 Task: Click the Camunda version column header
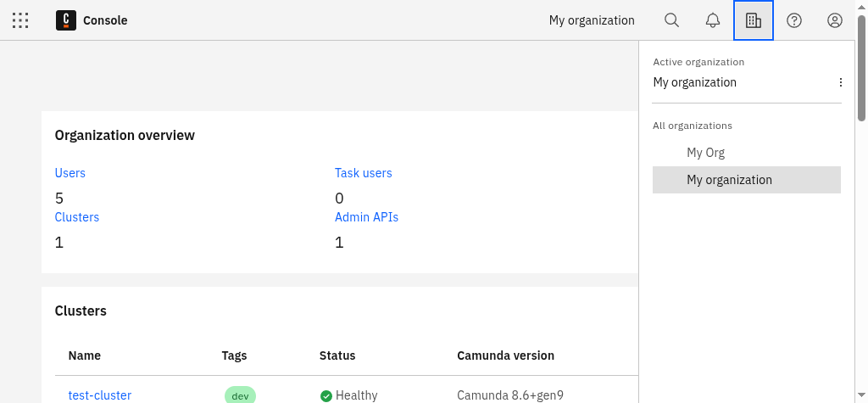505,355
